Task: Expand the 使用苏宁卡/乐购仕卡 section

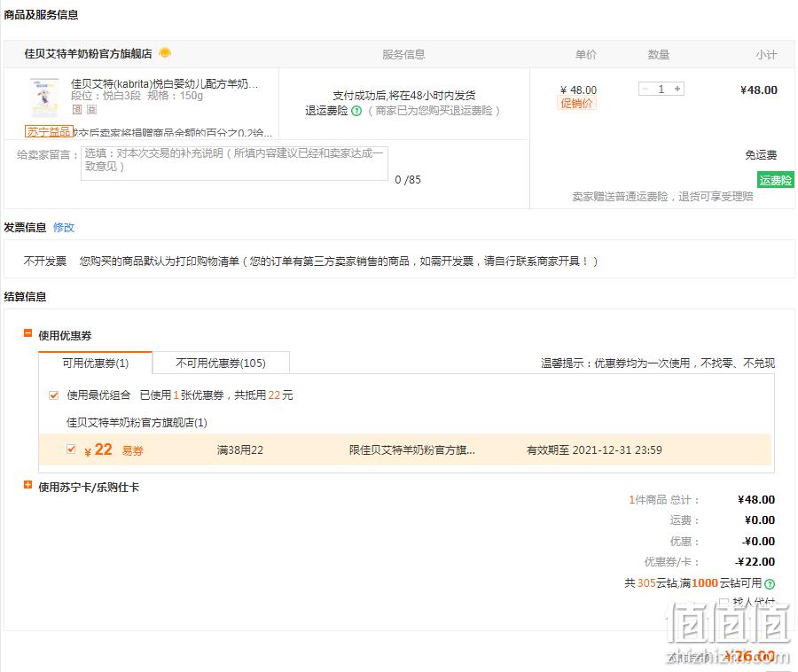Action: point(28,485)
